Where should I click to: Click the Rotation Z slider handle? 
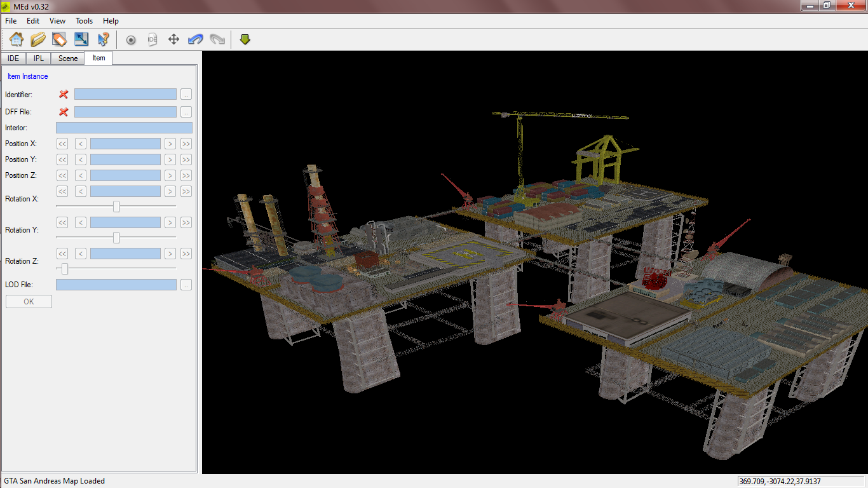click(64, 268)
